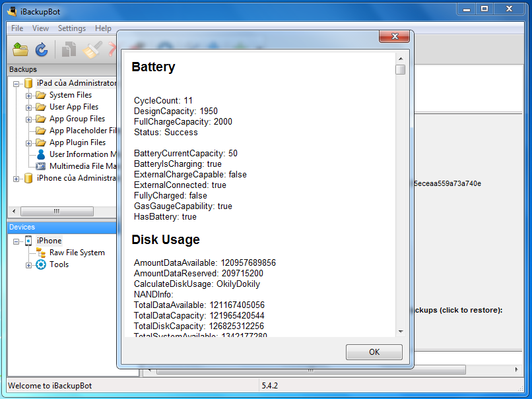Screen dimensions: 532x399
Task: Select the iPad backup database icon
Action: [x=28, y=83]
